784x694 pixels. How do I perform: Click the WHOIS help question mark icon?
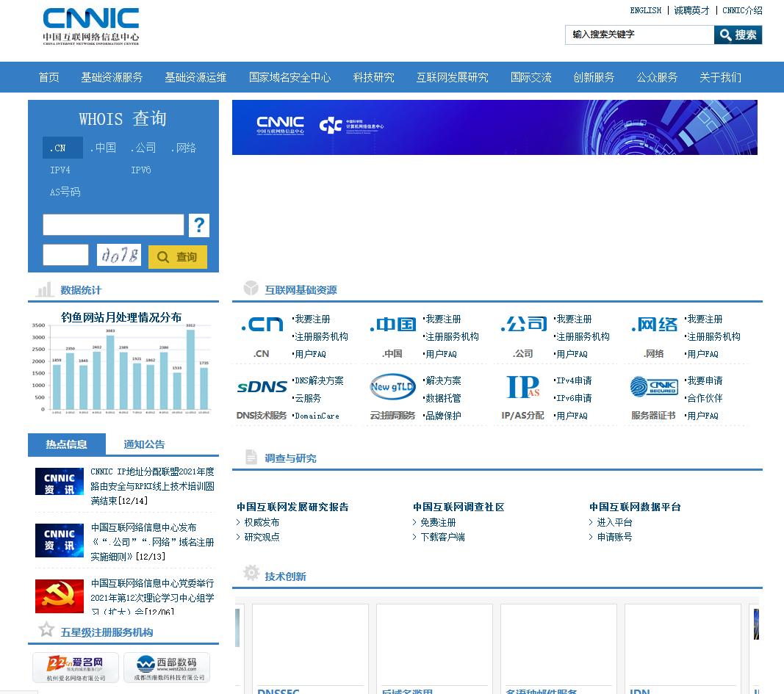click(198, 225)
